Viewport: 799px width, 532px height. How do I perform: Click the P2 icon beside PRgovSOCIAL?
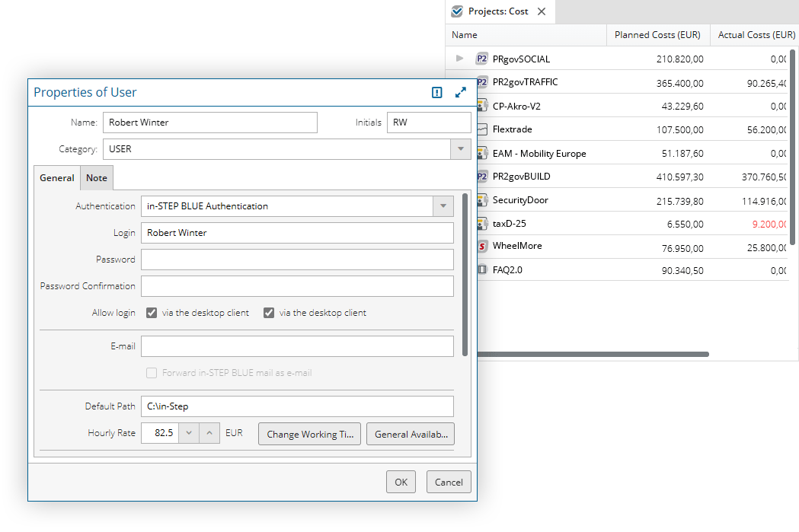pos(481,59)
